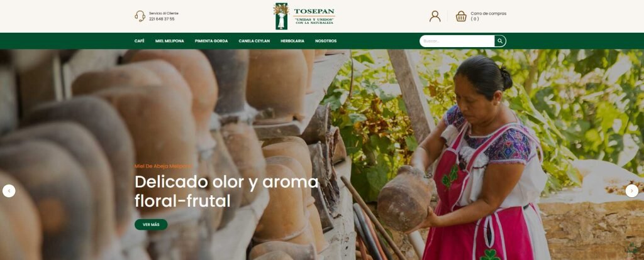Click the Delicado olor y aroma headline
644x260 pixels.
tap(226, 191)
